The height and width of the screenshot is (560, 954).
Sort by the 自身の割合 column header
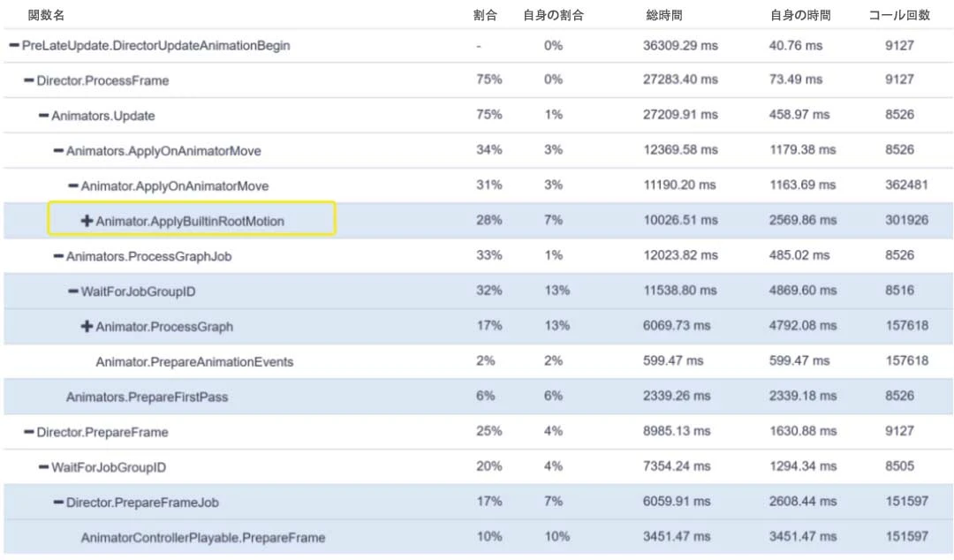553,15
